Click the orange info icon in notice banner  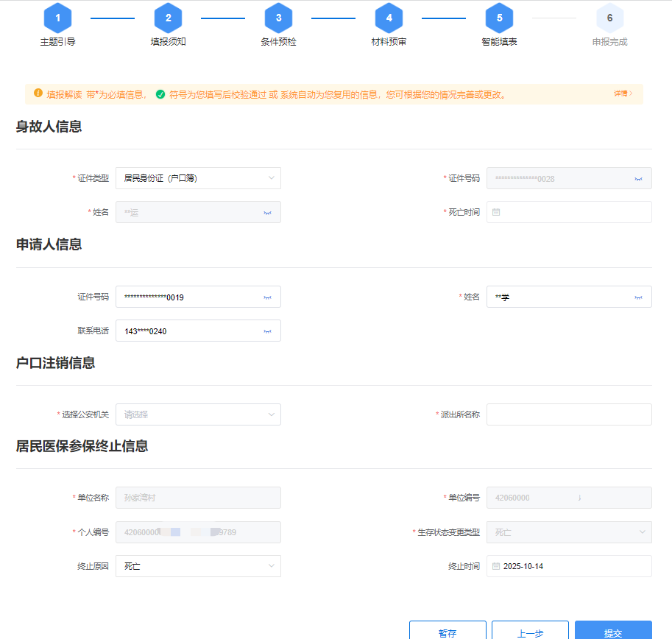[38, 94]
